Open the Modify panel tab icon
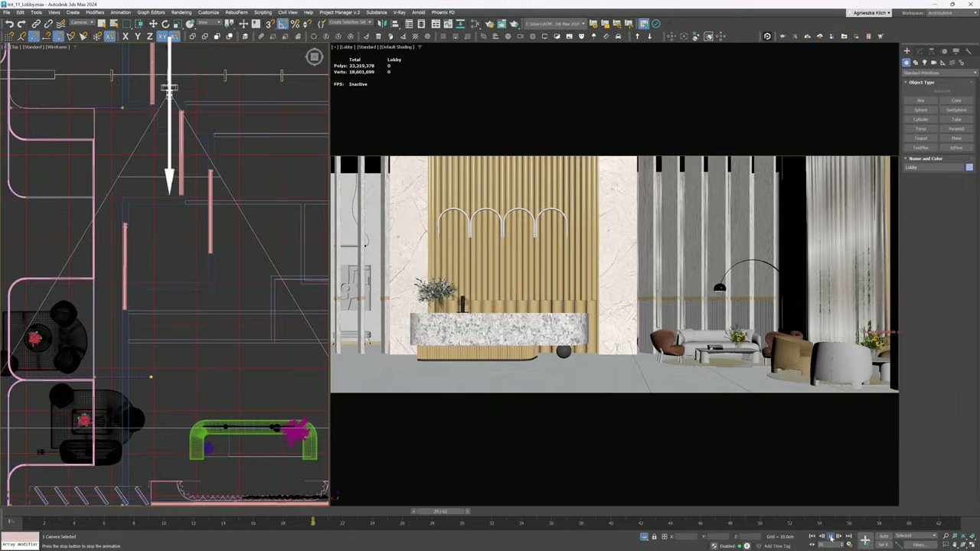980x551 pixels. pos(919,51)
